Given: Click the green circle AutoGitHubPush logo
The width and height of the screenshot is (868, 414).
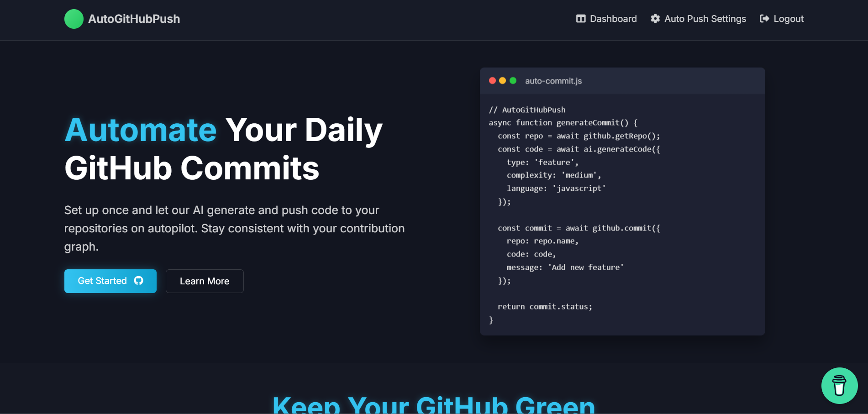Looking at the screenshot, I should point(74,19).
